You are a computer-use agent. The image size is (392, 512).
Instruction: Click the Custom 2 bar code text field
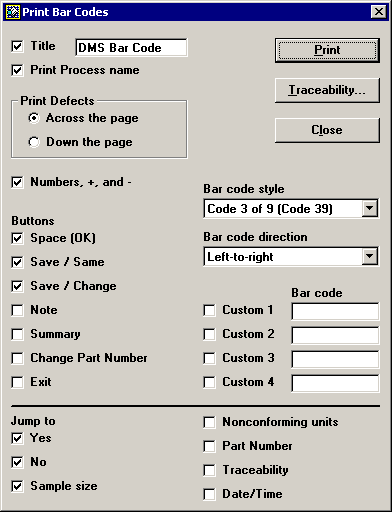point(335,335)
